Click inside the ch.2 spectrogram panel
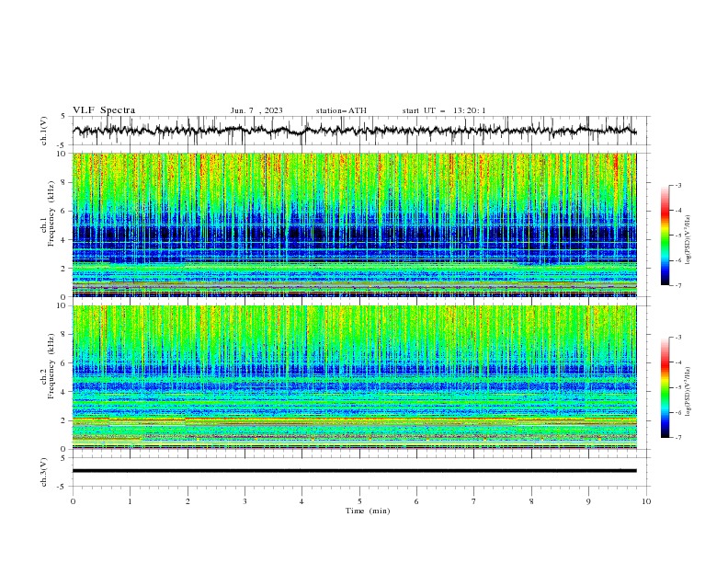This screenshot has width=728, height=563. (354, 377)
